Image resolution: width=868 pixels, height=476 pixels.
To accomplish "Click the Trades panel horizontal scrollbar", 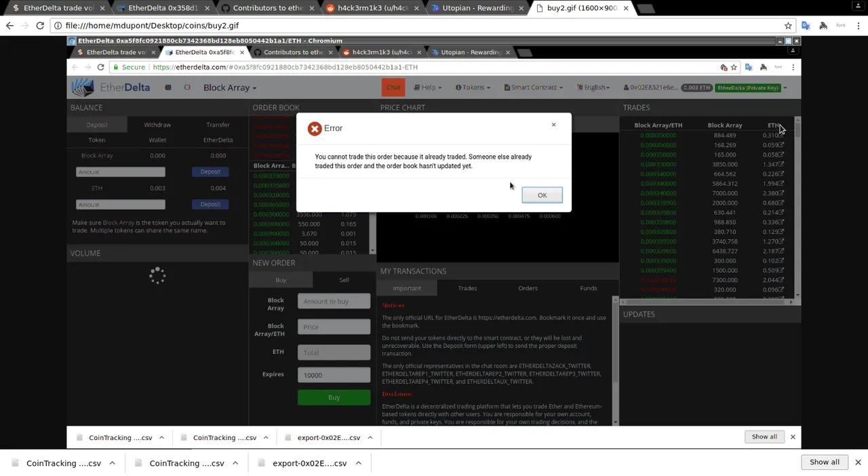I will [x=707, y=302].
